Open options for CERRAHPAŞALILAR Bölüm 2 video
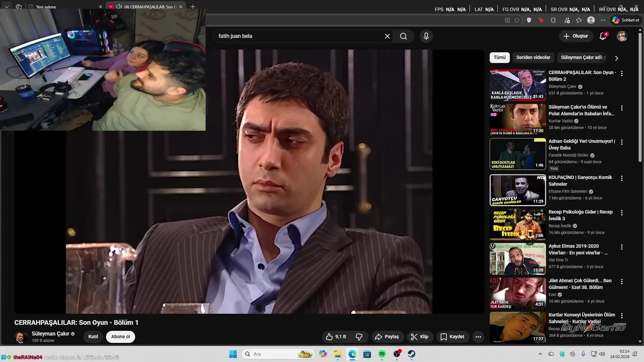This screenshot has width=644, height=362. pyautogui.click(x=622, y=73)
